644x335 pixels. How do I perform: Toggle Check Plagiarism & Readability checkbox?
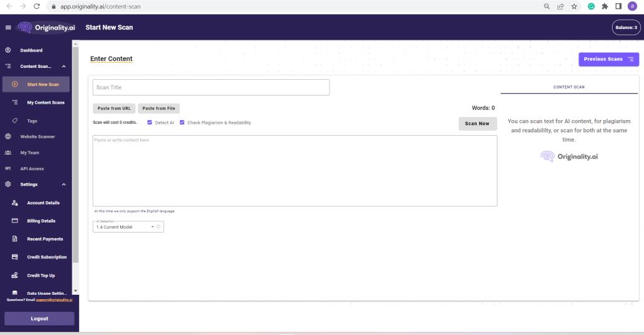click(182, 123)
